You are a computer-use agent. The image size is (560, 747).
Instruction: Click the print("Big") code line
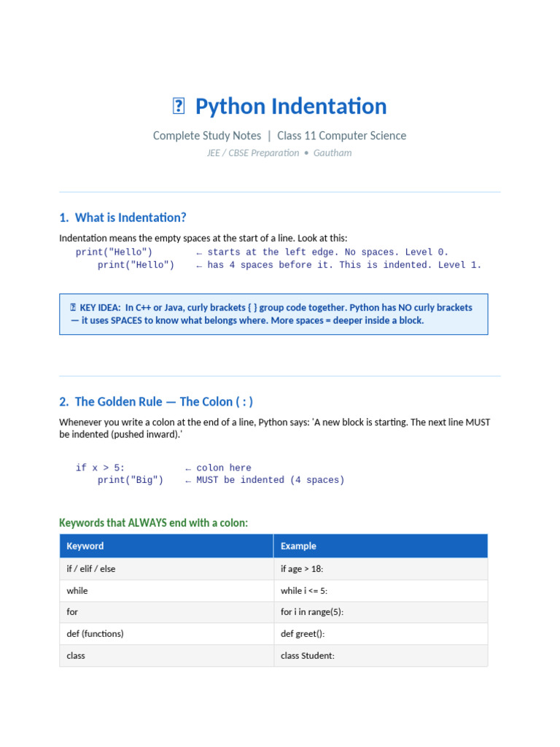[131, 480]
